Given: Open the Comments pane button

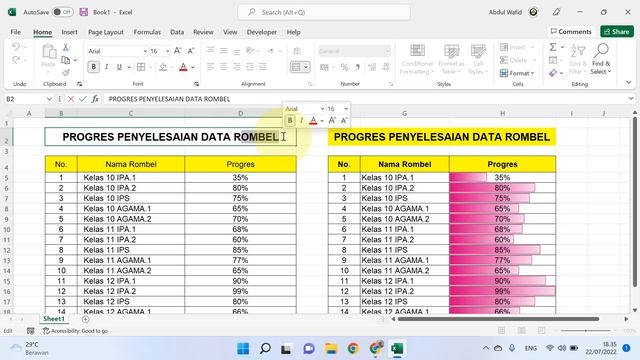Looking at the screenshot, I should pyautogui.click(x=571, y=31).
